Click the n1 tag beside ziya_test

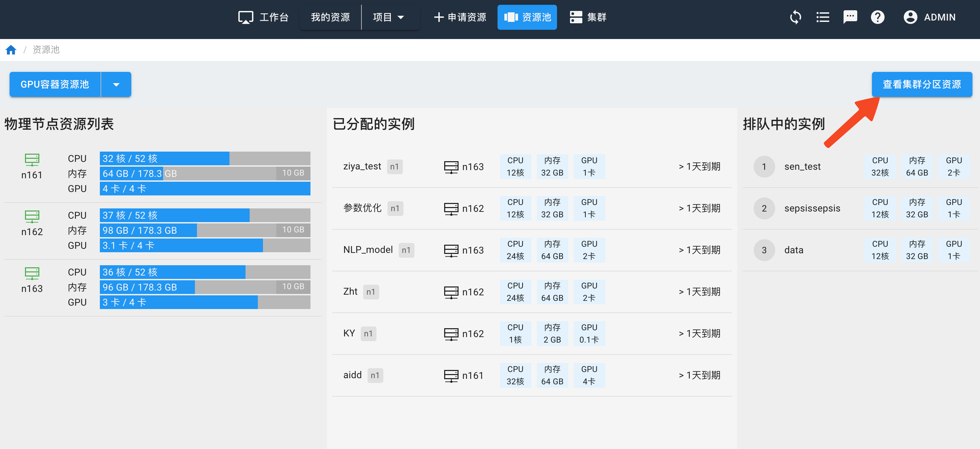395,167
